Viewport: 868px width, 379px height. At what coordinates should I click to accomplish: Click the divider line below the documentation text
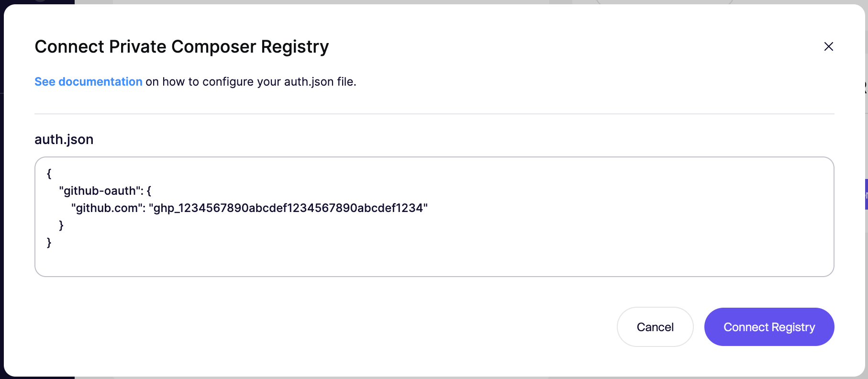point(431,114)
